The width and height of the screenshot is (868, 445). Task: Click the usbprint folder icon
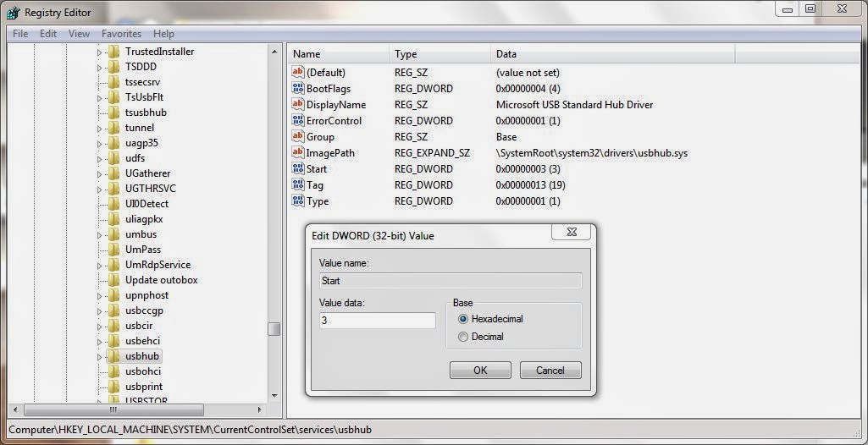113,387
